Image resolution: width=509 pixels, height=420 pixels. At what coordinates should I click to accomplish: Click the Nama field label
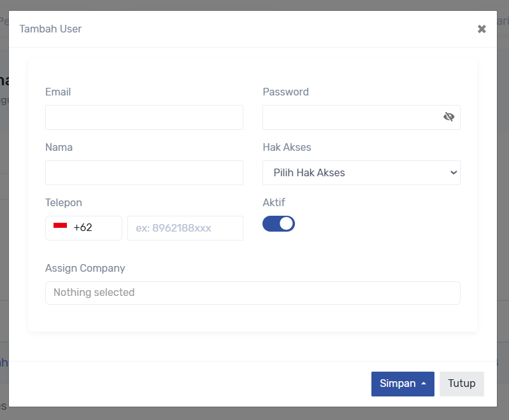tap(59, 147)
